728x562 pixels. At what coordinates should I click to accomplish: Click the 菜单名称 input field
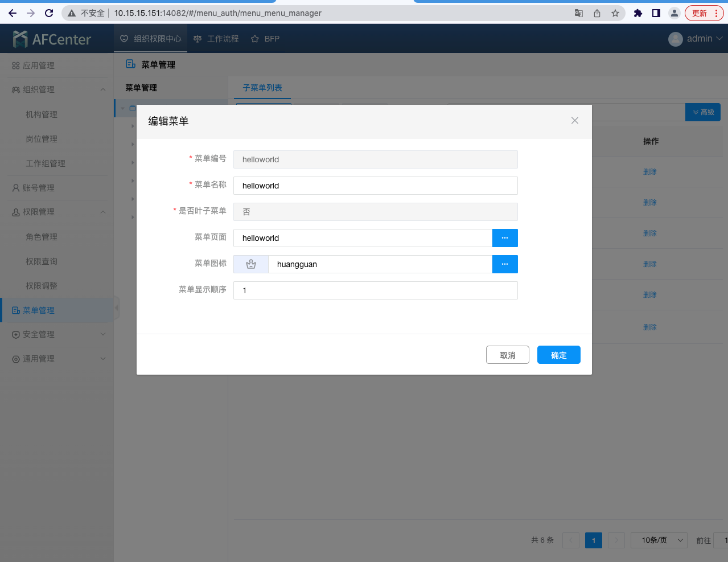pyautogui.click(x=376, y=186)
